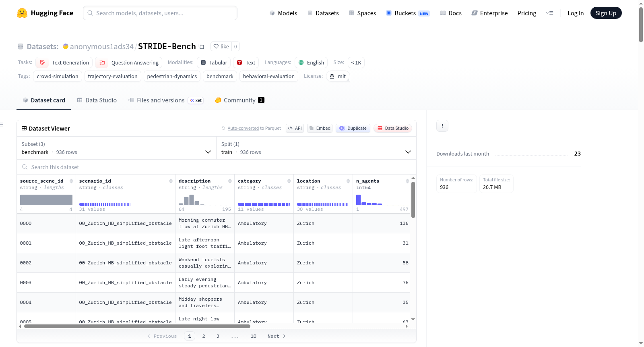Click the Dataset Viewer table icon
Screen dimensions: 644x347
24,128
